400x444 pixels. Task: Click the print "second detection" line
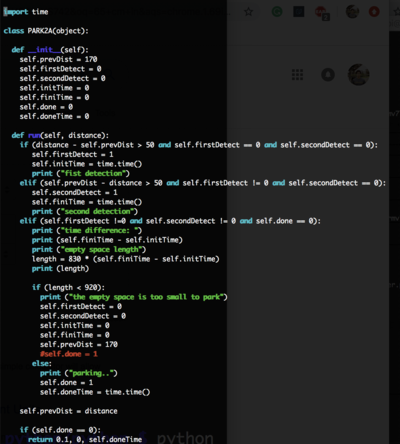85,211
